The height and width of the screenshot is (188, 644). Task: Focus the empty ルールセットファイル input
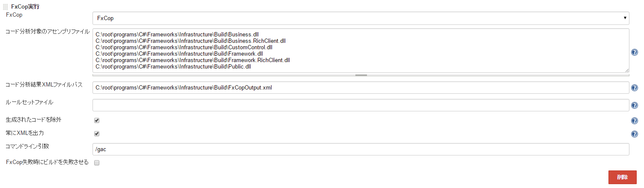(x=361, y=105)
